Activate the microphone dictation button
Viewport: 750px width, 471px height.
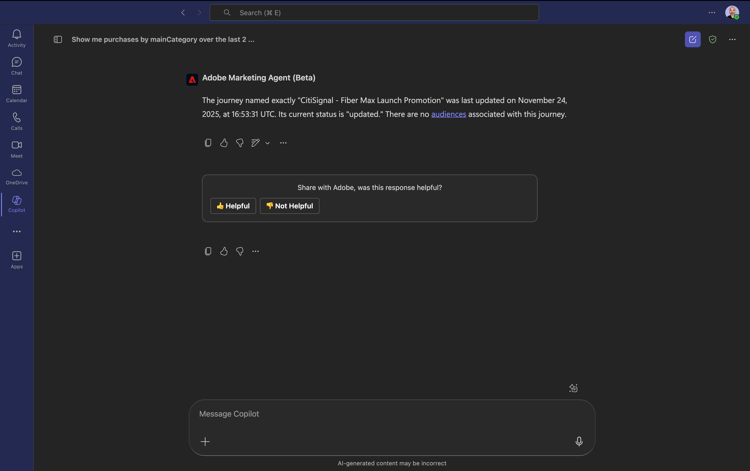(579, 441)
